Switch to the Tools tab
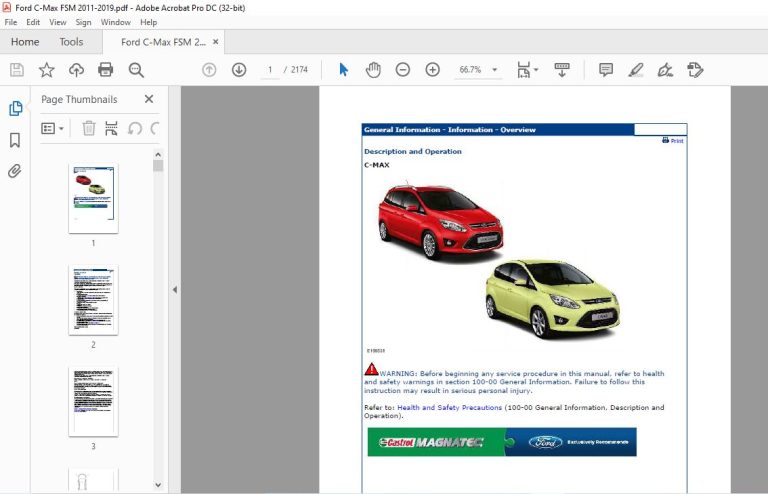 coord(72,42)
